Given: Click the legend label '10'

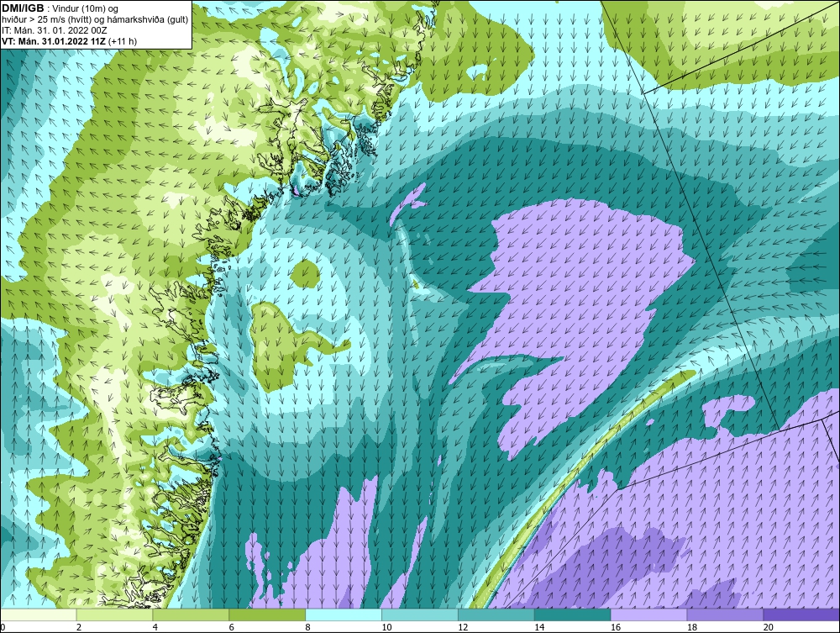Looking at the screenshot, I should pos(386,627).
